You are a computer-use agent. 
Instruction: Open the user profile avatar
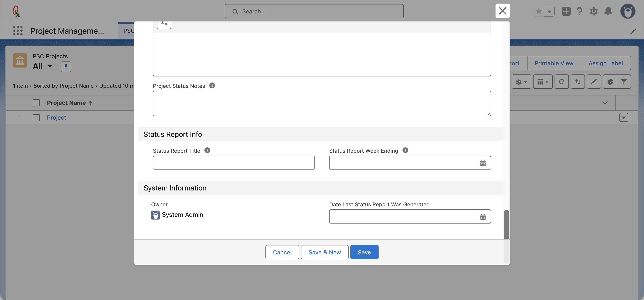[627, 11]
